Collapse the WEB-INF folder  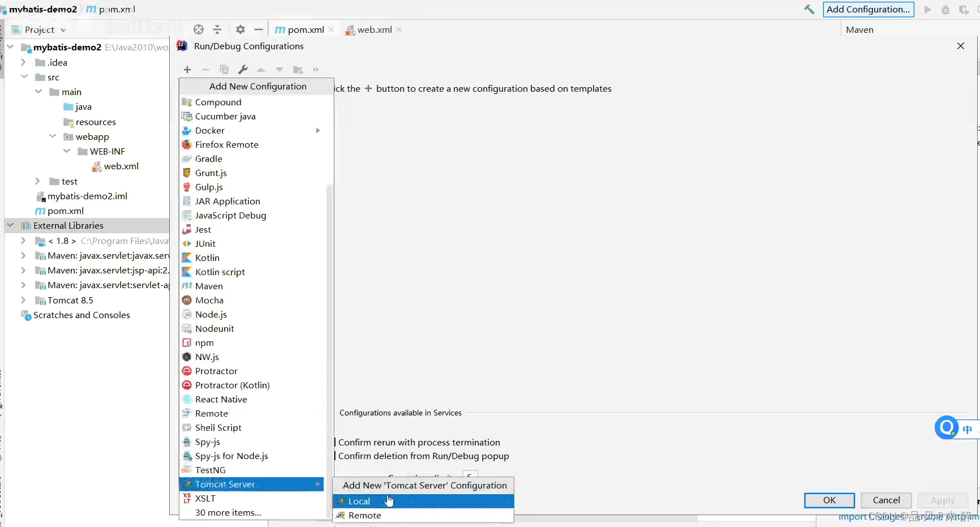67,151
